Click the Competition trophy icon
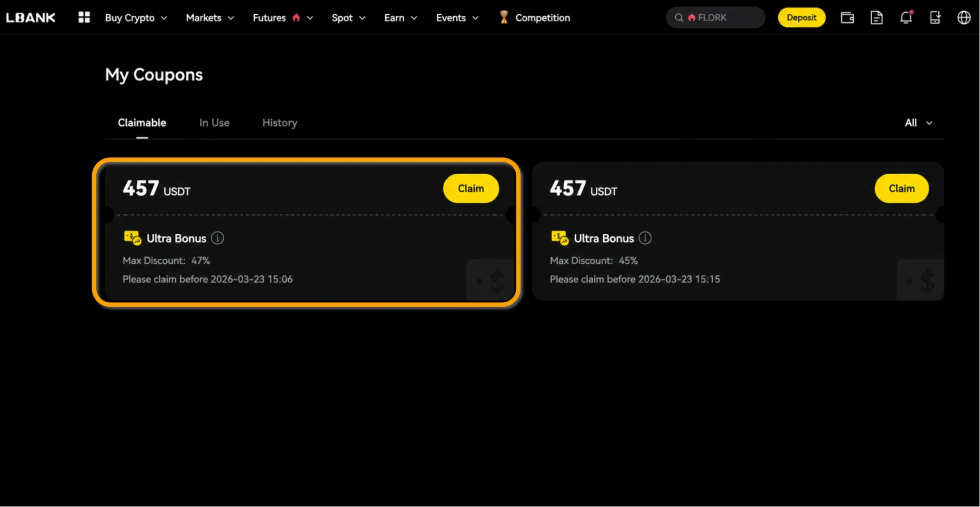Viewport: 980px width, 507px height. click(504, 17)
